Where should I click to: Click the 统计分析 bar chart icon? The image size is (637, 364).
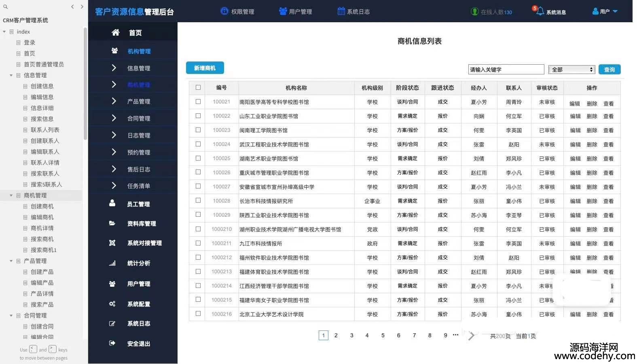click(x=112, y=263)
